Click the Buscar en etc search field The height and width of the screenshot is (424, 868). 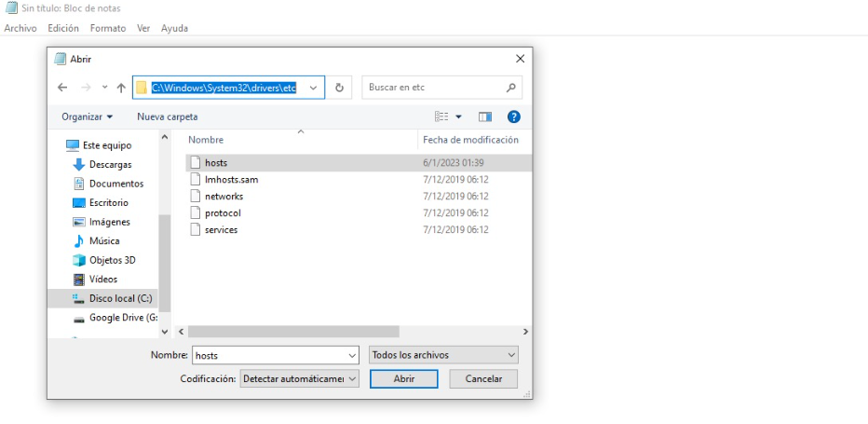point(441,88)
